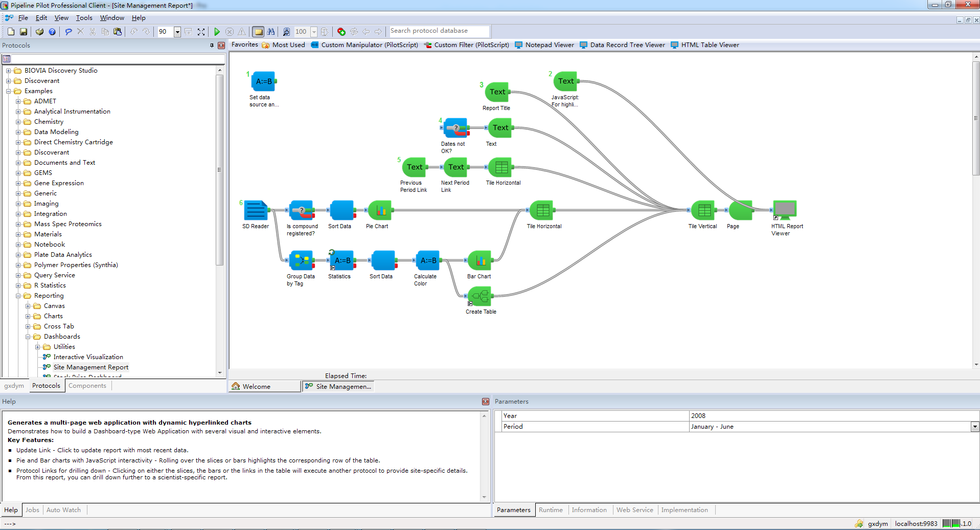
Task: Open Most Used favorites folder
Action: pyautogui.click(x=284, y=45)
